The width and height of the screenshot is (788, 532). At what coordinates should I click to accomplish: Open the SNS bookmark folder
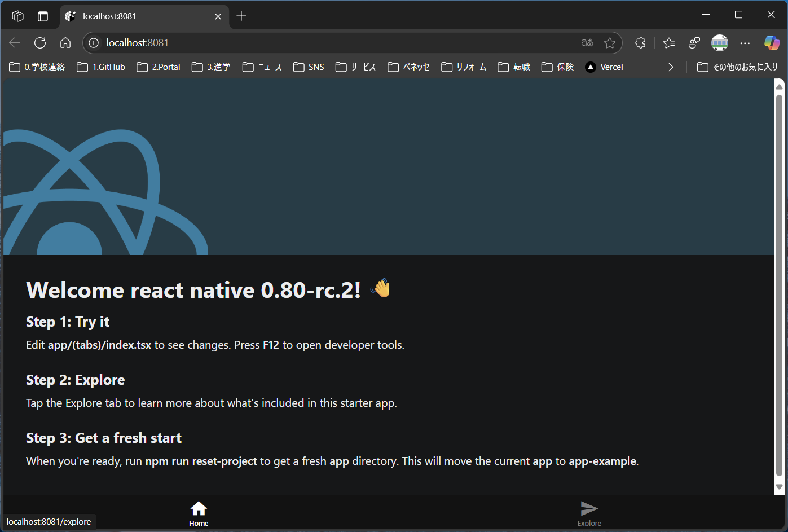[x=309, y=67]
